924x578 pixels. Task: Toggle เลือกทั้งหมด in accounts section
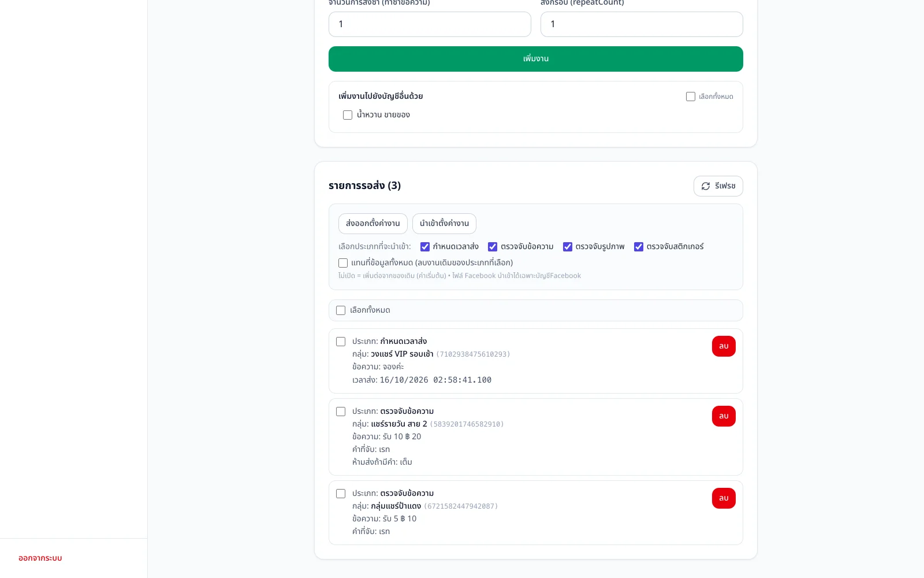[x=691, y=97]
